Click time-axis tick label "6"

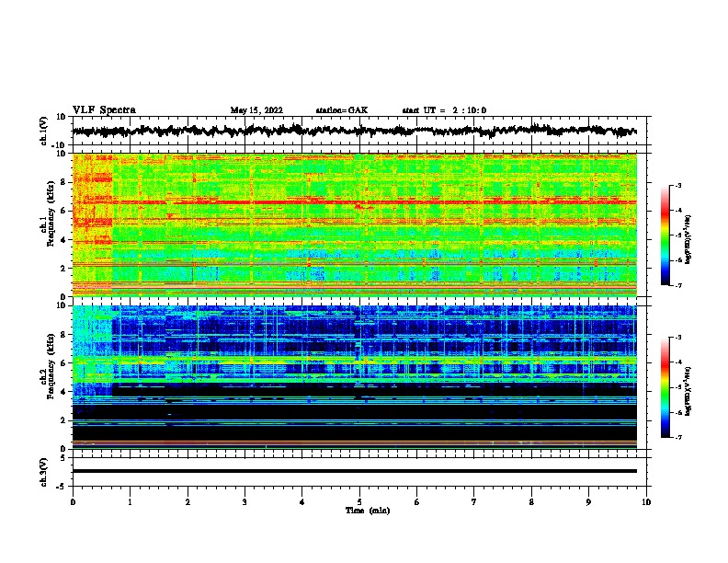click(x=416, y=502)
